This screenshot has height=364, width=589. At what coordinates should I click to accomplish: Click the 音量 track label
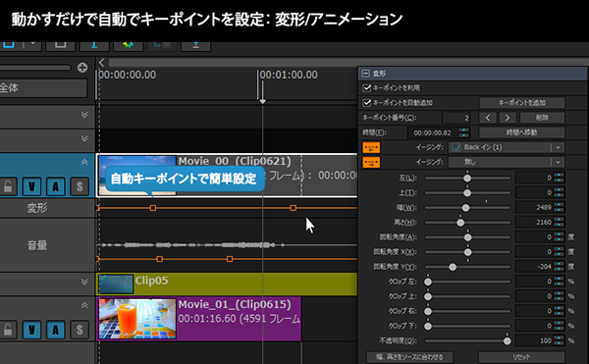pos(37,246)
